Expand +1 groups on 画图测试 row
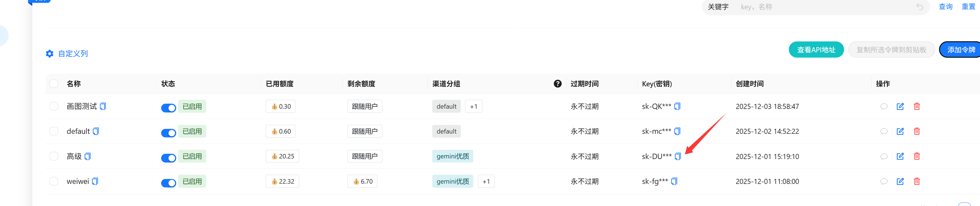The image size is (980, 206). point(473,106)
